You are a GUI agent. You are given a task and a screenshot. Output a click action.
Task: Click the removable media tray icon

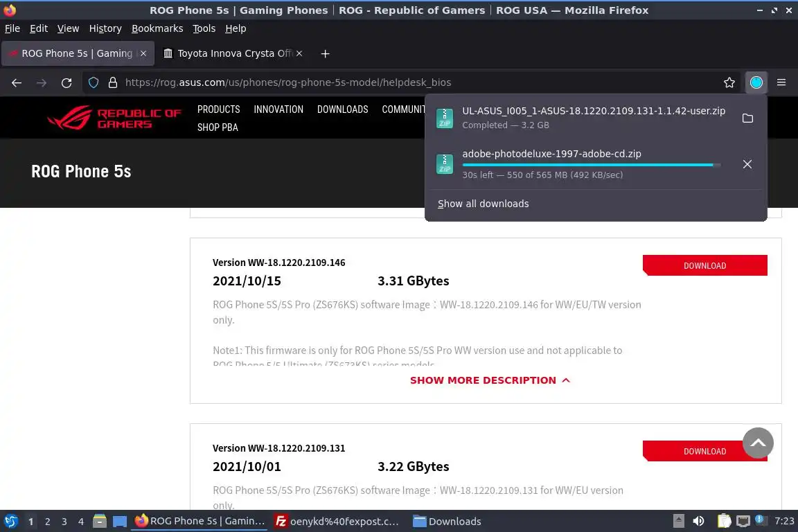click(x=678, y=522)
